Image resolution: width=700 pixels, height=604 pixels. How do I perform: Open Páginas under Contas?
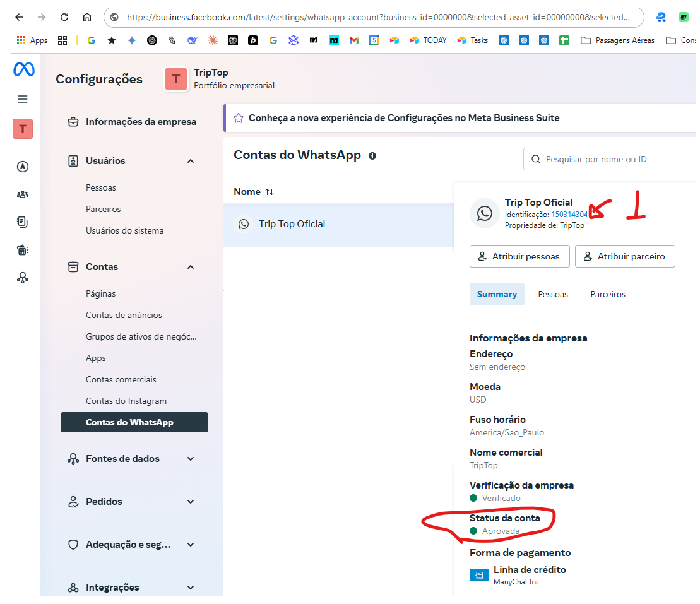click(100, 293)
